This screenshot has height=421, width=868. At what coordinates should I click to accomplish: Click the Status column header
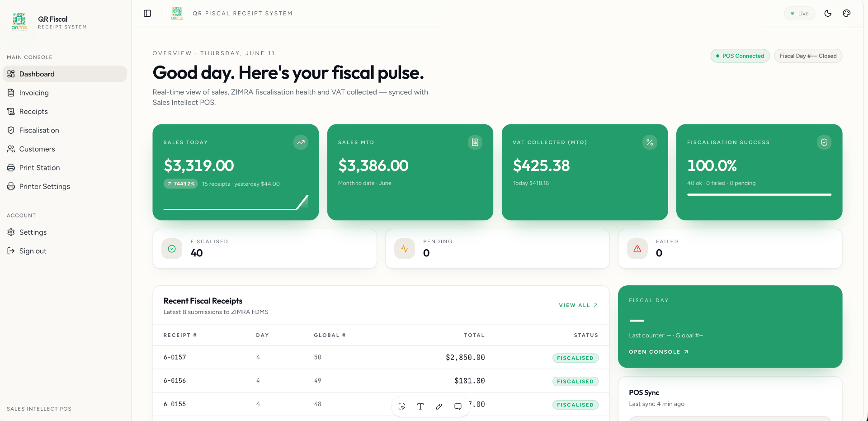pyautogui.click(x=586, y=335)
